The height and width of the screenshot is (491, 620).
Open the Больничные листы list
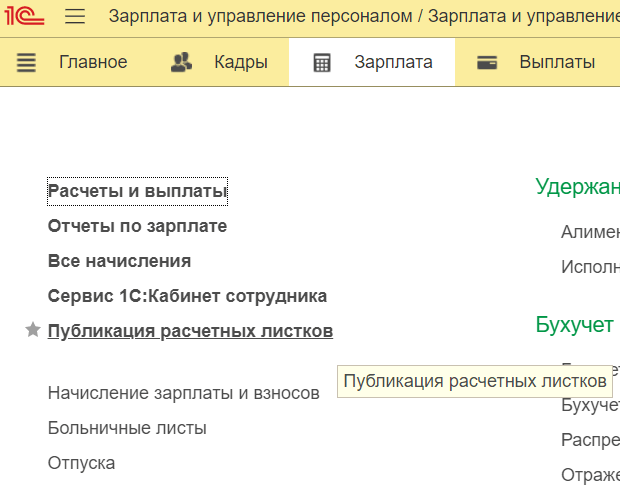[x=127, y=428]
